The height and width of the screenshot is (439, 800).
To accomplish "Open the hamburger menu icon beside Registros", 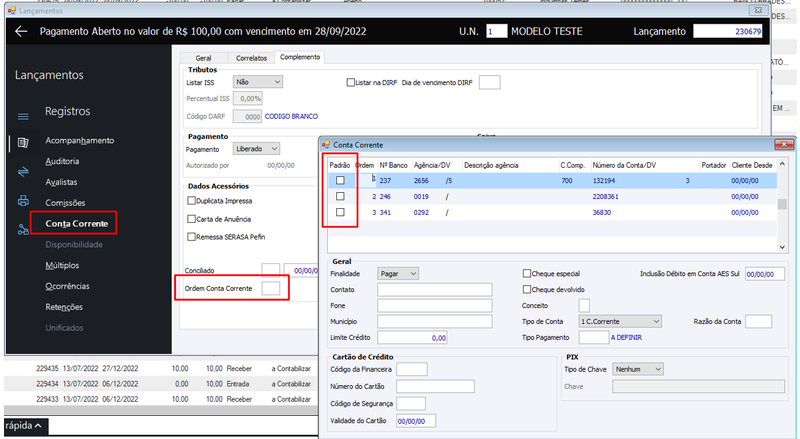I will [x=23, y=116].
